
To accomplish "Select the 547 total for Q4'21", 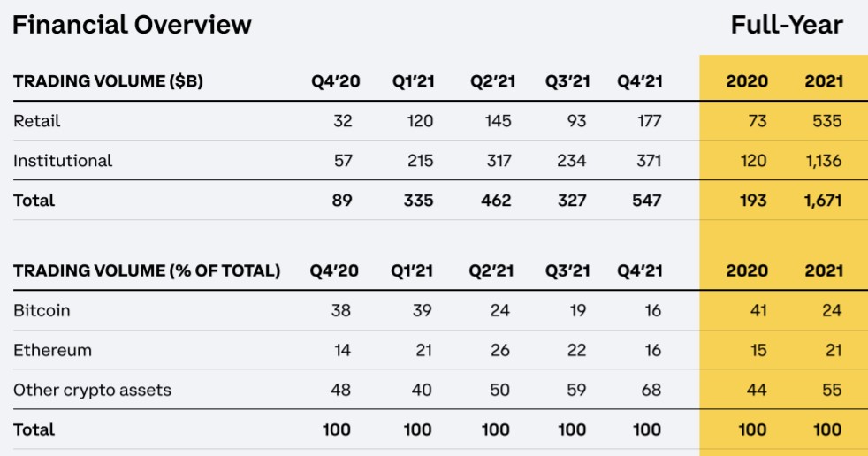I will click(x=646, y=201).
